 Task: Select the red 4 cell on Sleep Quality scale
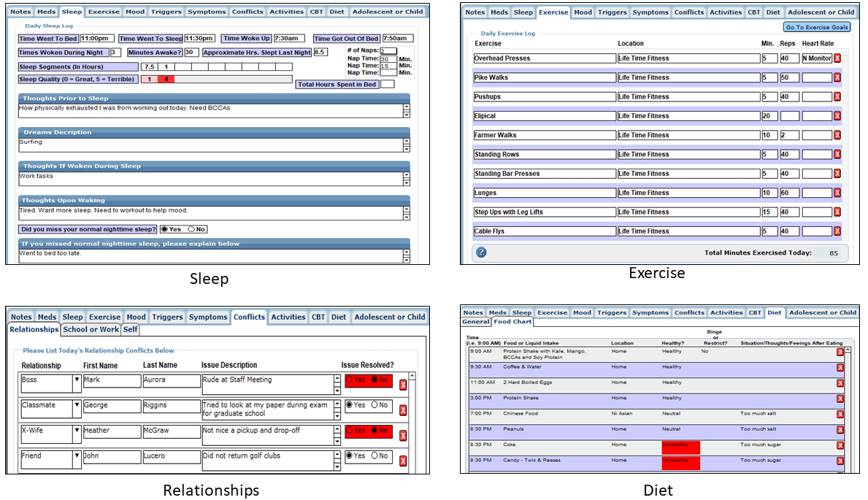coord(166,79)
